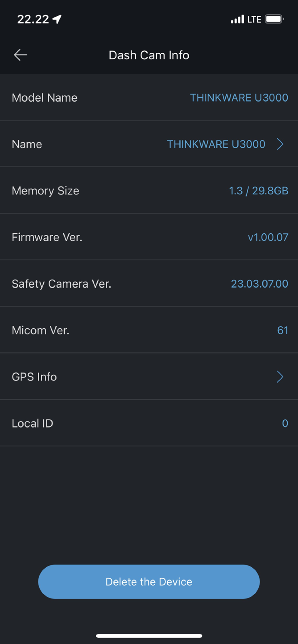Screen dimensions: 298x644
Task: Tap the chevron next to THINKWARE U3000 name
Action: (x=280, y=144)
